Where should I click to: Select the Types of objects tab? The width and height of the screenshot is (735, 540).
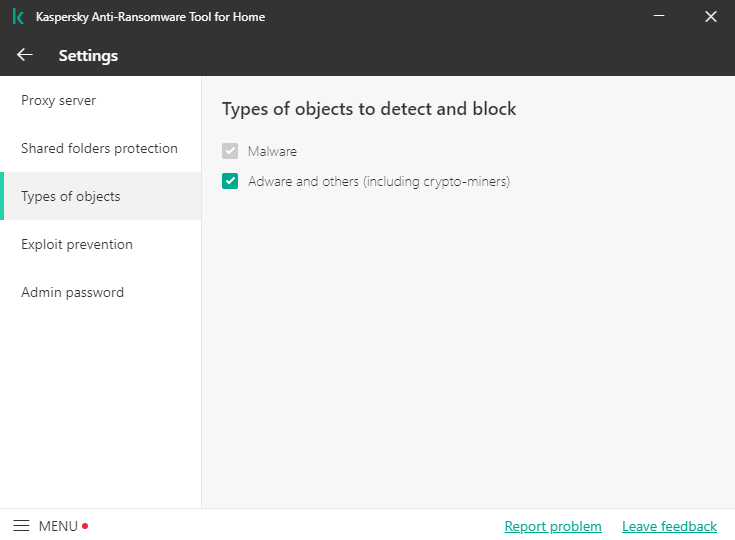tap(71, 196)
